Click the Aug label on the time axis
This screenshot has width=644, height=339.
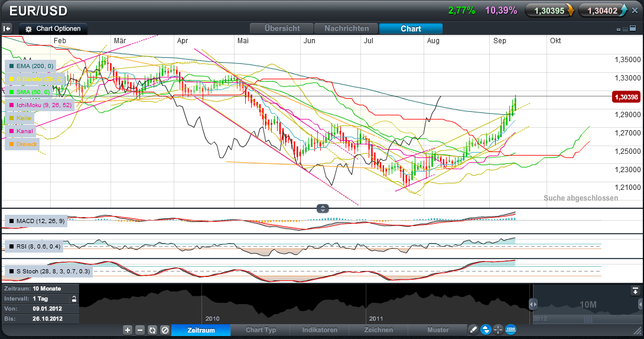click(433, 41)
